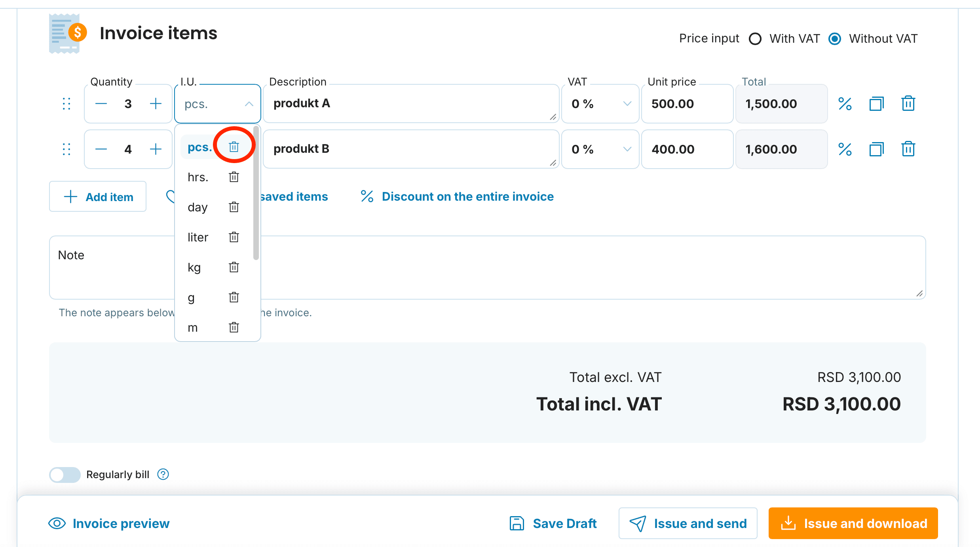Open Discount on the entire invoice
980x547 pixels.
point(457,196)
